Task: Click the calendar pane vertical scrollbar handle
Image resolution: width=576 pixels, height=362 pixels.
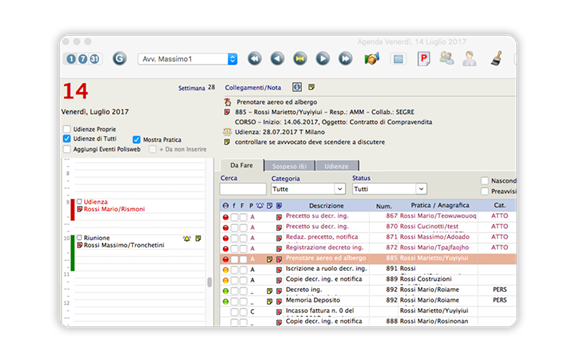Action: coord(209,282)
